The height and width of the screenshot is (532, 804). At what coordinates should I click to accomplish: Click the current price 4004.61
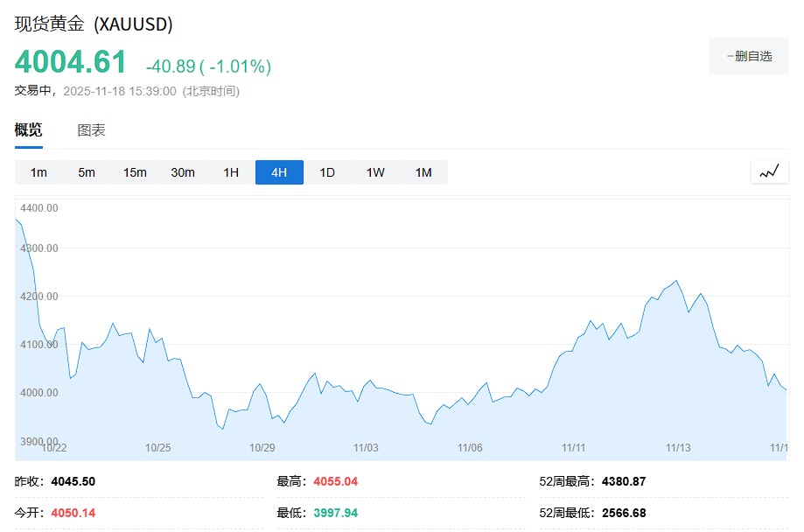[x=71, y=63]
